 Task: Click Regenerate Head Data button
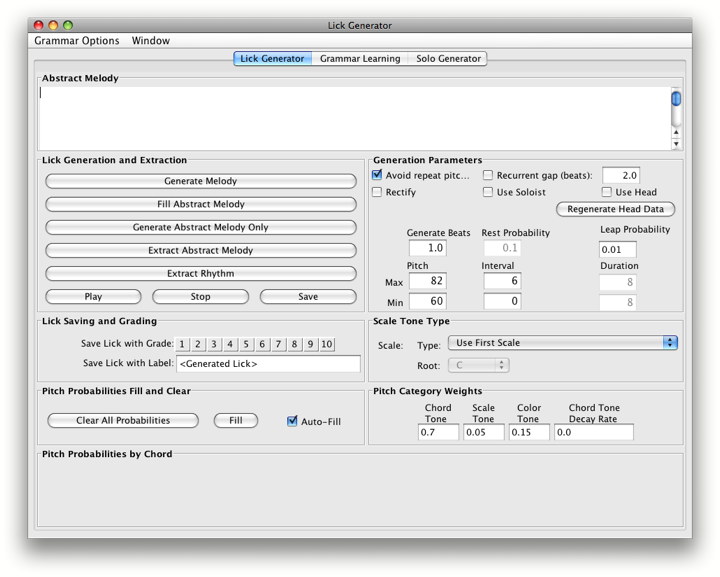click(615, 210)
